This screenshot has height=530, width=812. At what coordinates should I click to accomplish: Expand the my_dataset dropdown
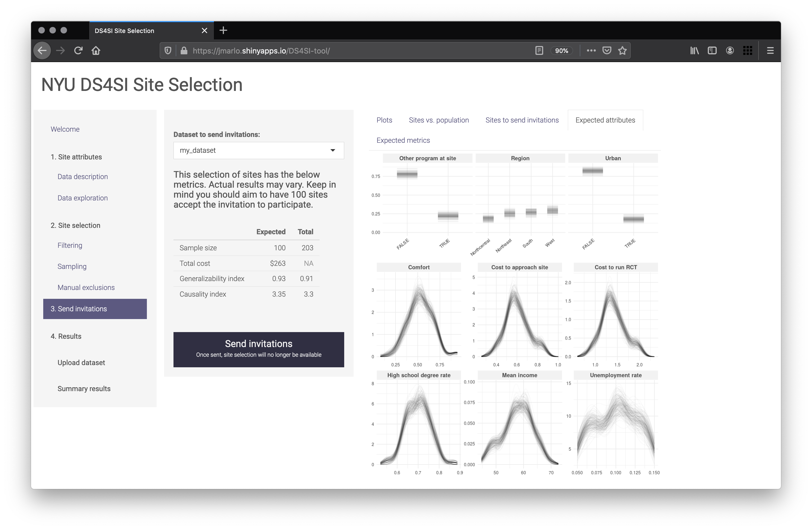point(258,151)
